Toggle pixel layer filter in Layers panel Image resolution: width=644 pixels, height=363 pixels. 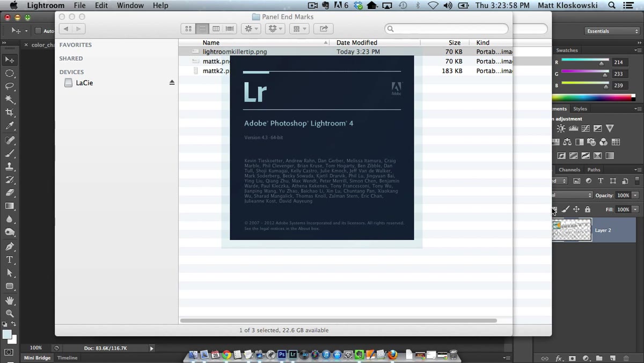pos(577,181)
